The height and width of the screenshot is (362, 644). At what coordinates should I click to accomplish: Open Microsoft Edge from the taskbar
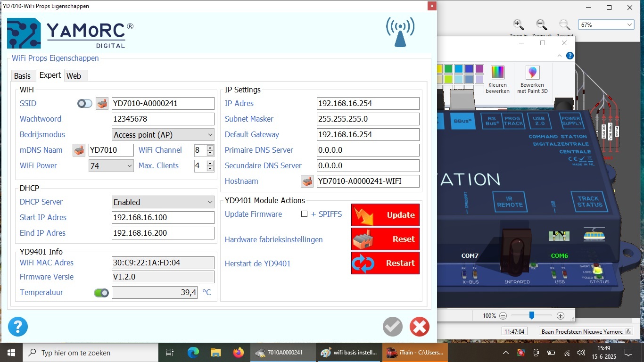pyautogui.click(x=193, y=353)
